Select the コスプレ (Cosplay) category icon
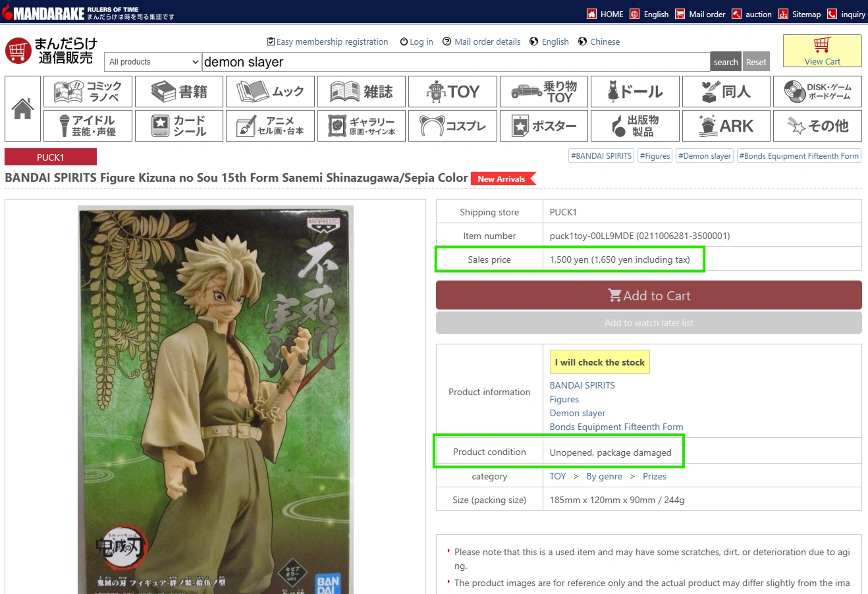The width and height of the screenshot is (868, 594). (x=452, y=125)
